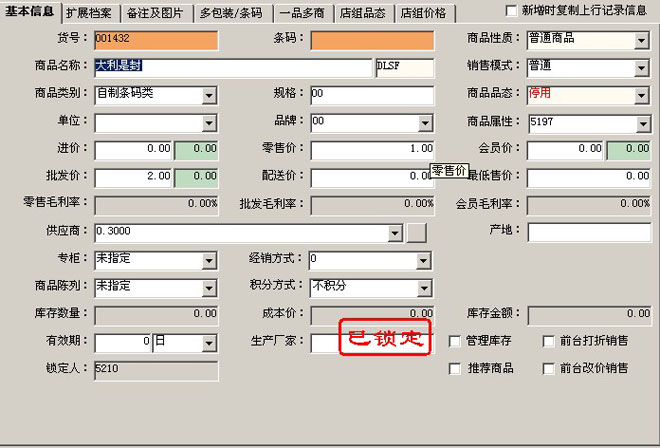Open the 销售模式 dropdown
Image resolution: width=660 pixels, height=448 pixels.
(641, 68)
